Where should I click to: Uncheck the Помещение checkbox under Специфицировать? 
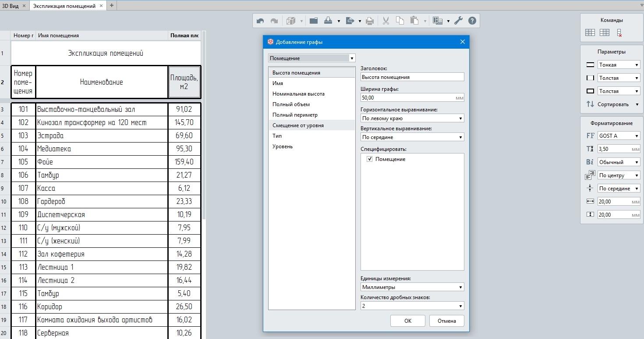(x=370, y=159)
